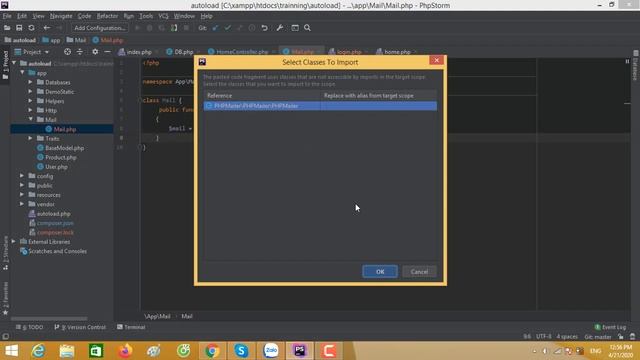Click the Rollback undo arrow icon

pos(264,28)
